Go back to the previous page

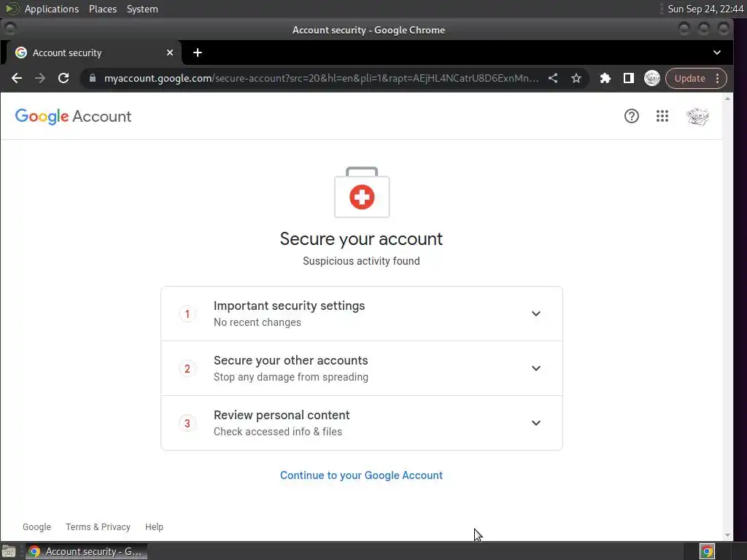17,78
